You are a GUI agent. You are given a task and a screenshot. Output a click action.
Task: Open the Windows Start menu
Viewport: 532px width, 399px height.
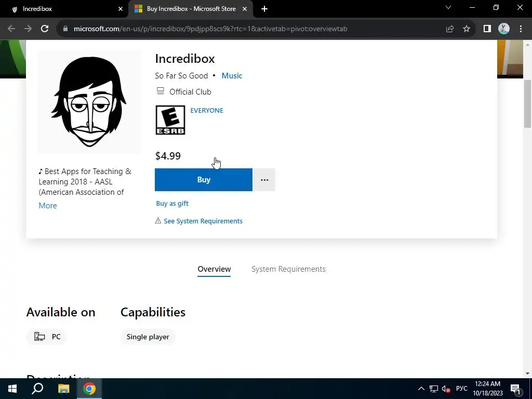pyautogui.click(x=12, y=389)
